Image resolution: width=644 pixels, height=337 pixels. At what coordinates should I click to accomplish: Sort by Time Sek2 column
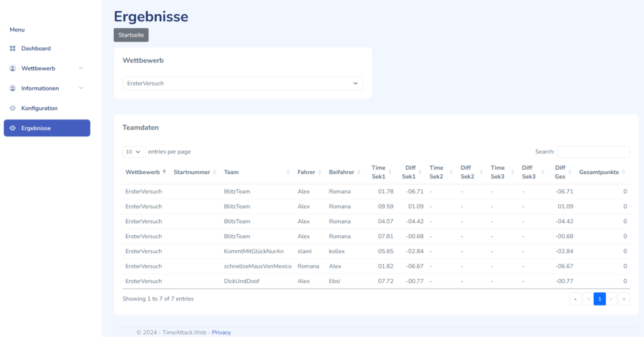440,172
